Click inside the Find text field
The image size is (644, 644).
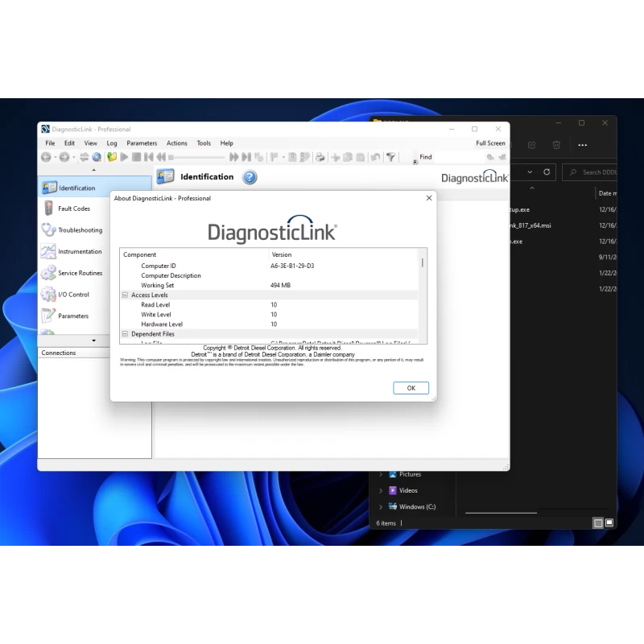pos(459,157)
